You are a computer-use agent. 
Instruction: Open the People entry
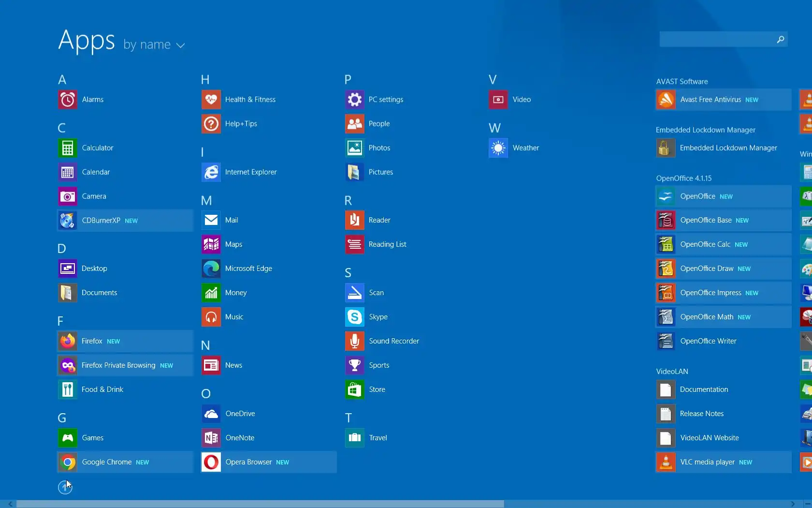click(412, 124)
